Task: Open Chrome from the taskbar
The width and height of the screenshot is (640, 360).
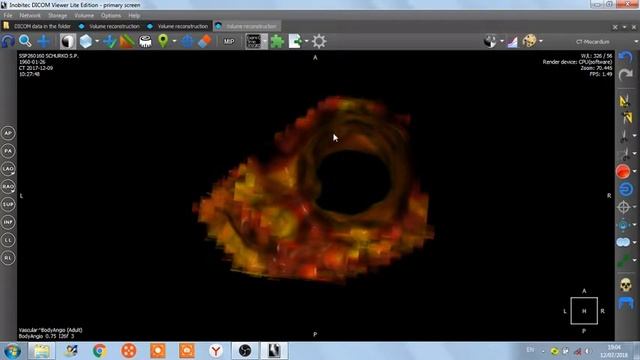Action: (99, 351)
